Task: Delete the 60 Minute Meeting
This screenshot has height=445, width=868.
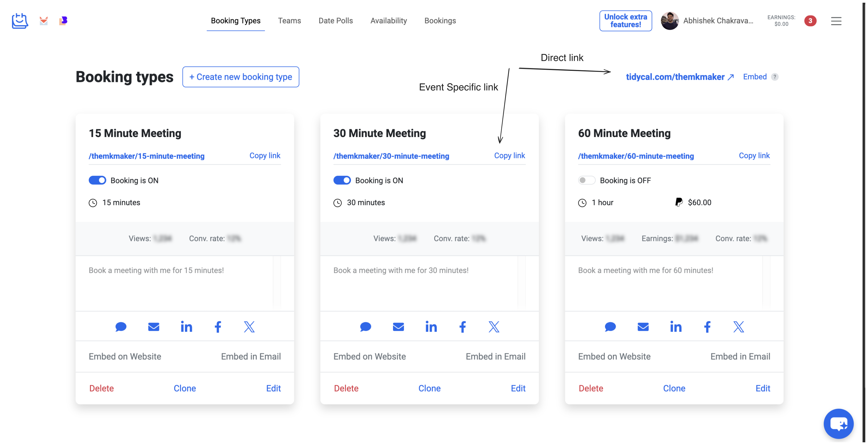Action: (591, 388)
